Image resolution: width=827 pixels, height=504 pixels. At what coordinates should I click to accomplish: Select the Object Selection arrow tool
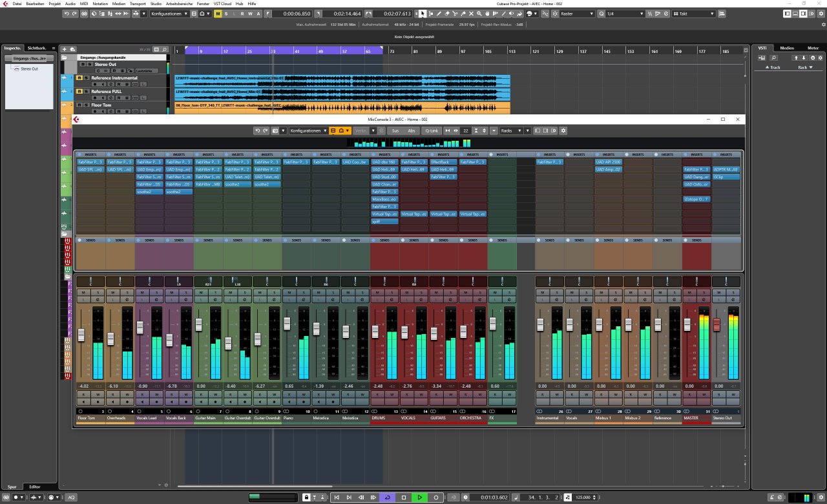pyautogui.click(x=423, y=14)
